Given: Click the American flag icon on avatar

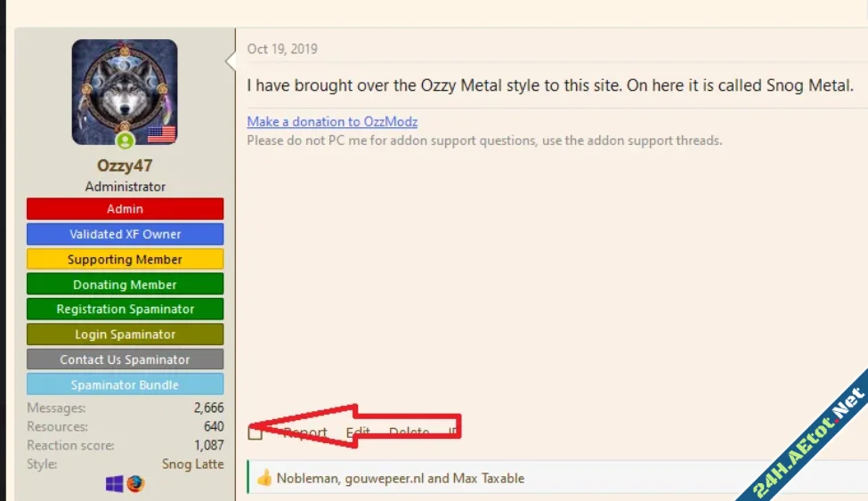Looking at the screenshot, I should tap(161, 134).
